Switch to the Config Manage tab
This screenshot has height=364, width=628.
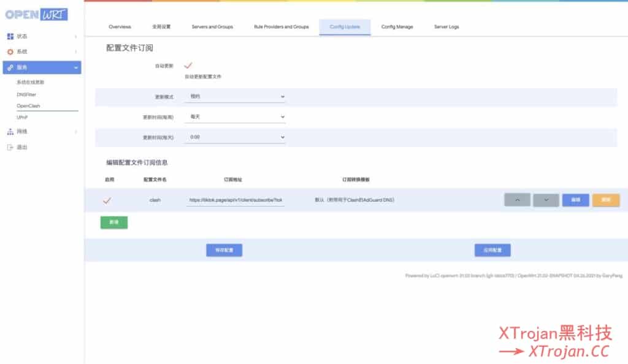pos(397,27)
